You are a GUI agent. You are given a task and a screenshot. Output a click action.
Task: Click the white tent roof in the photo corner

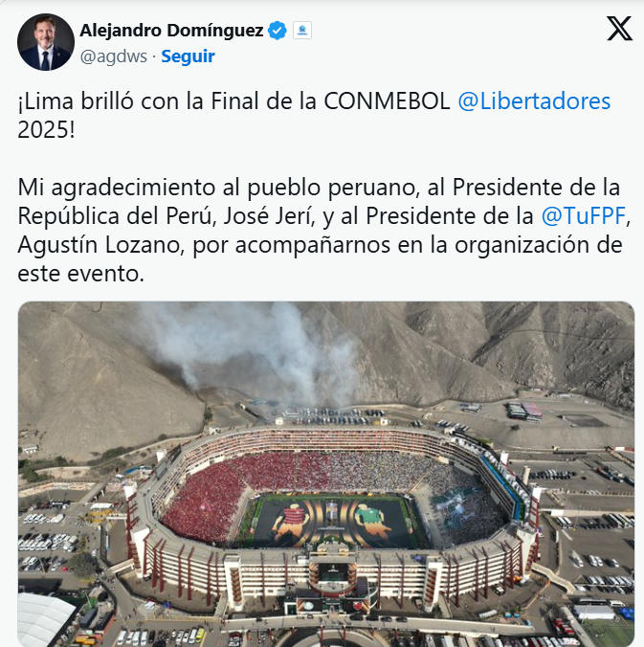(45, 619)
